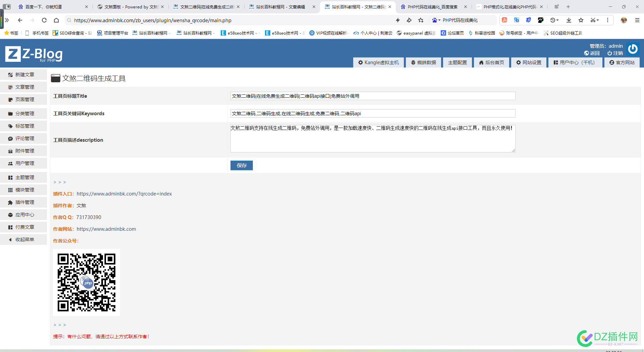Screen dimensions: 644x352
Task: Open the 后台首页 top menu
Action: 491,62
